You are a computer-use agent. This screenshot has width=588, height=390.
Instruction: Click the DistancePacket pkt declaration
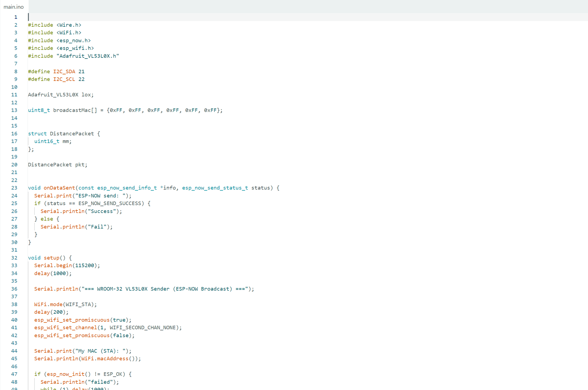coord(58,165)
